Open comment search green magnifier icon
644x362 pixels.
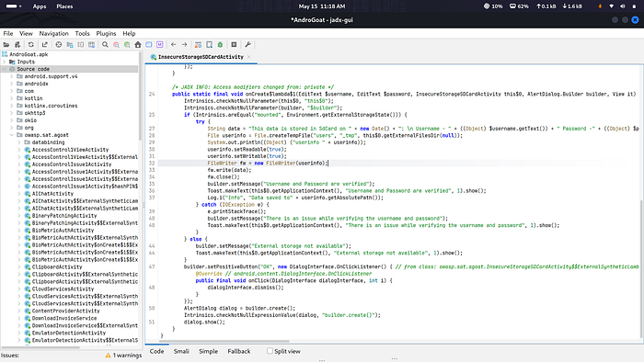click(x=127, y=45)
